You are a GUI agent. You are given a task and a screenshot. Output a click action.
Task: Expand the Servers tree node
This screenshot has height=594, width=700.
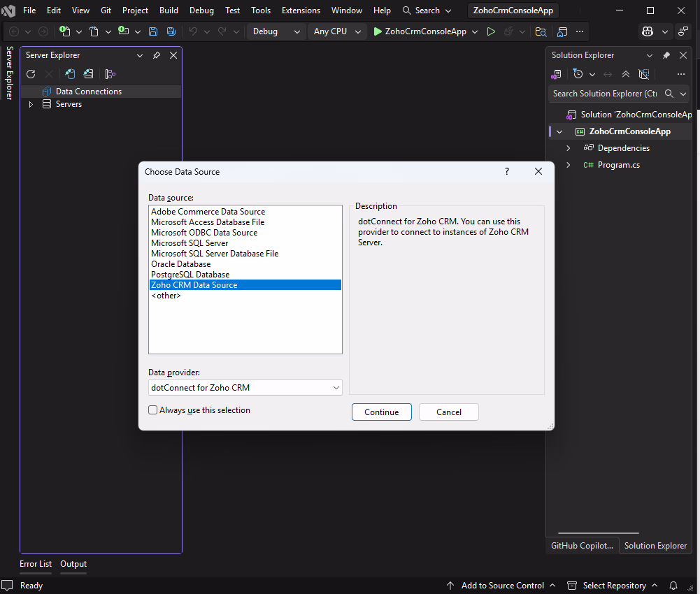pyautogui.click(x=31, y=104)
